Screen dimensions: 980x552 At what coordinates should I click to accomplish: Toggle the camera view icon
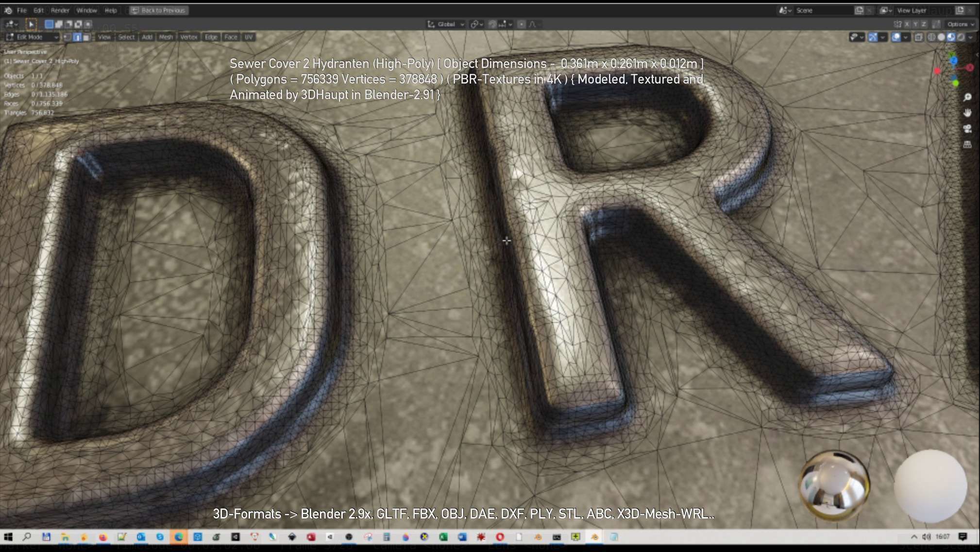tap(967, 129)
